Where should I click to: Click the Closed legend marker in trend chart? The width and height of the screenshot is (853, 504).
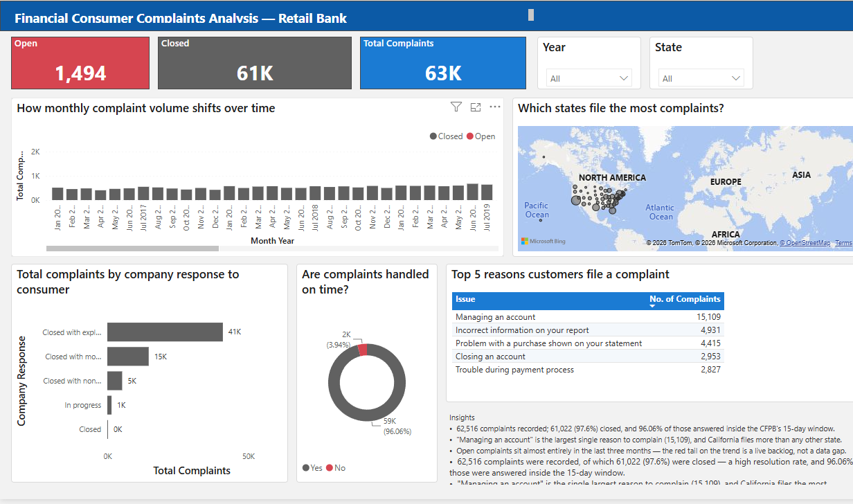(433, 136)
